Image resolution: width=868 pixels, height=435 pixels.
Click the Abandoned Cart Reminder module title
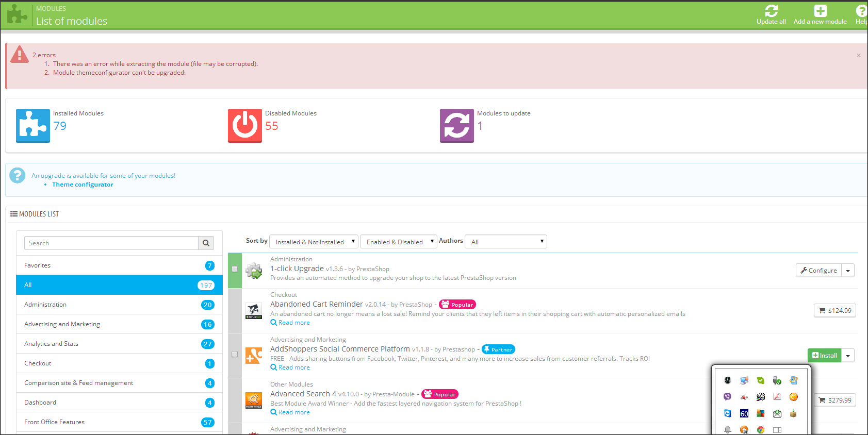click(x=317, y=304)
